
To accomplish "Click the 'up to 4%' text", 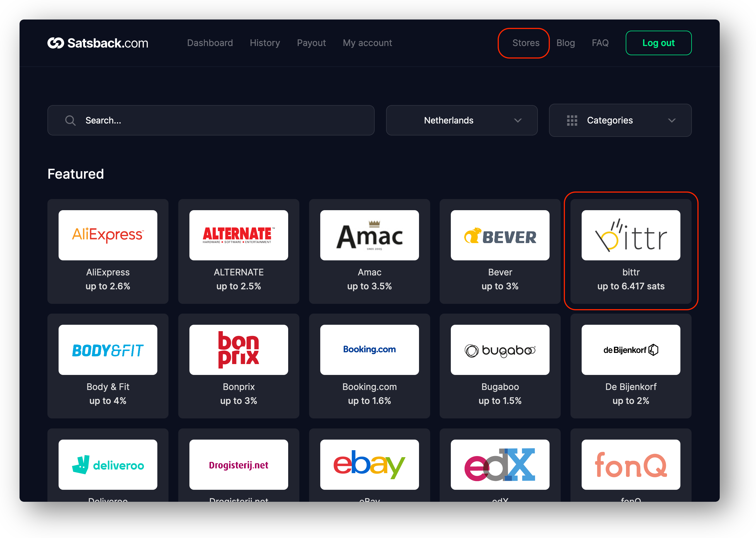I will click(x=108, y=401).
